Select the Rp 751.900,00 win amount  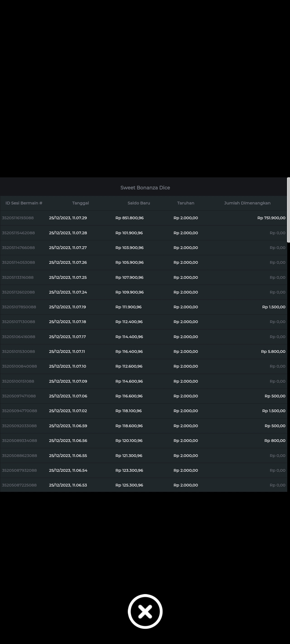[271, 218]
